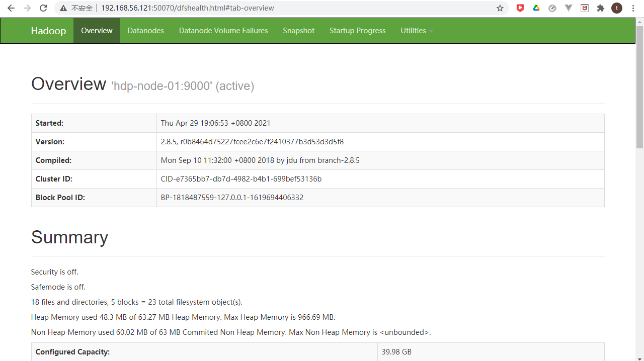Click the 'Version:' row label
644x361 pixels.
click(50, 142)
